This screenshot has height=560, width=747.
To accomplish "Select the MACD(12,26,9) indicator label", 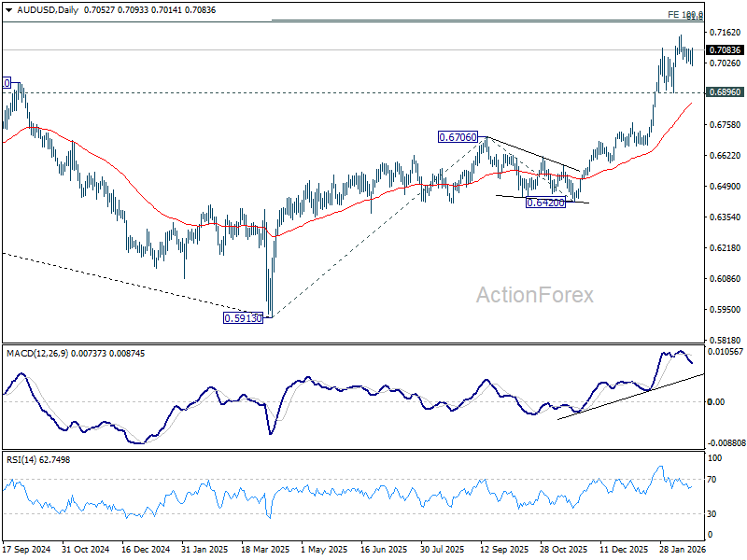I will (40, 353).
